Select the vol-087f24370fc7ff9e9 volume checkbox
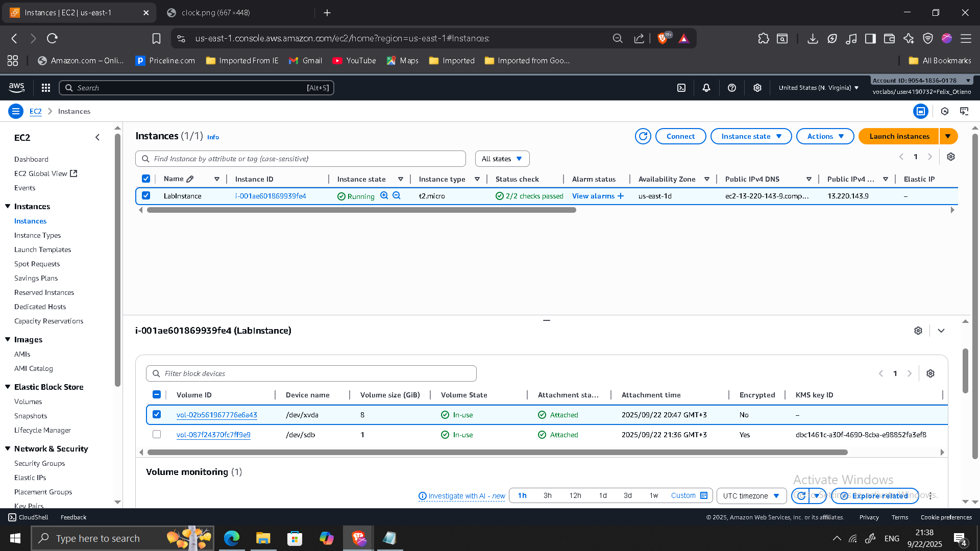Screen dimensions: 980x551 coord(157,434)
